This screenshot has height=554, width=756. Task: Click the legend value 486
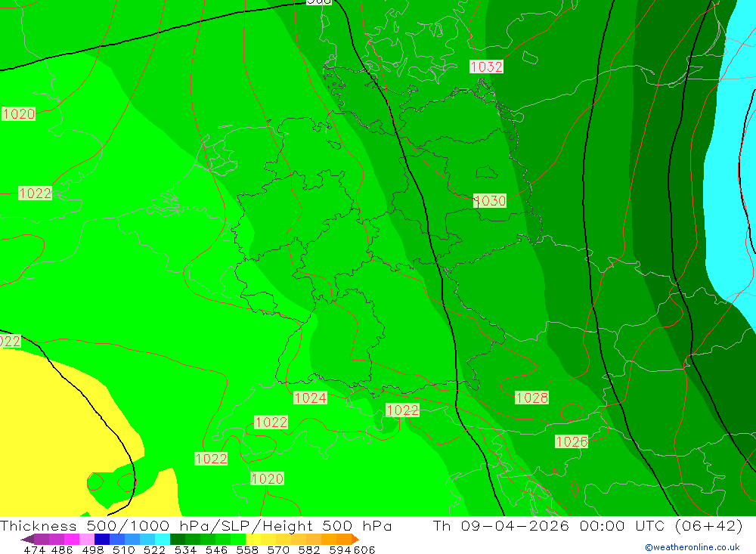tap(62, 549)
